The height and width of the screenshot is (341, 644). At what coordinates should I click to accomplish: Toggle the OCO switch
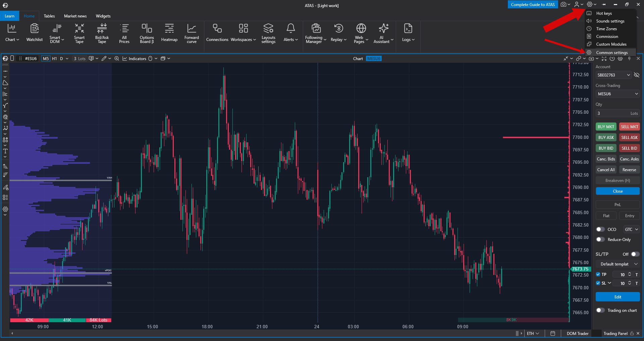[600, 230]
